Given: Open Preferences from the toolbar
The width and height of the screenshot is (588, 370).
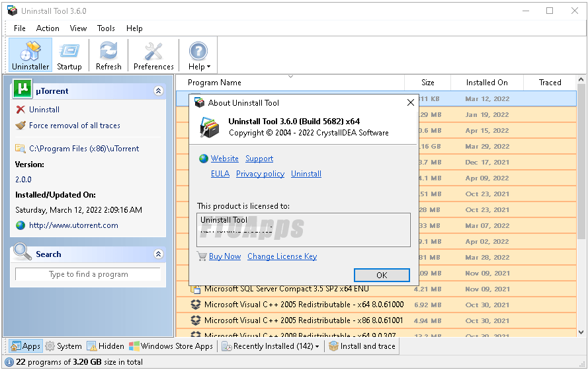Looking at the screenshot, I should (153, 55).
